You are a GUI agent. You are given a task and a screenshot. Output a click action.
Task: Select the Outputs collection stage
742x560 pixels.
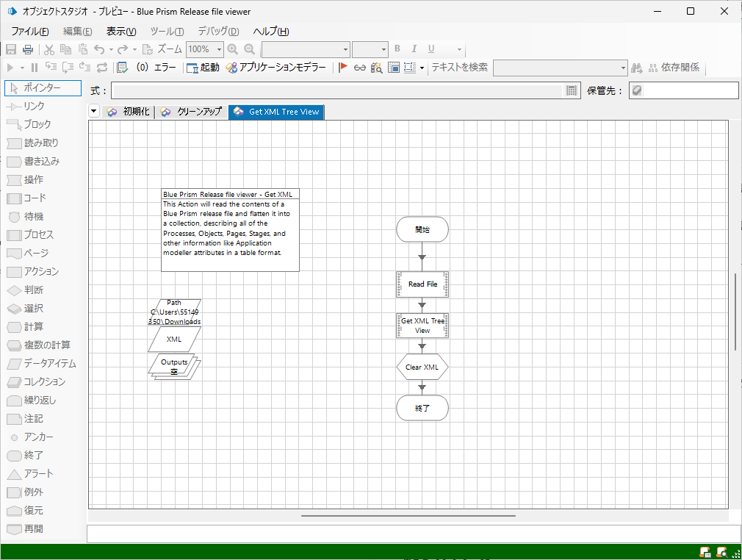click(174, 367)
